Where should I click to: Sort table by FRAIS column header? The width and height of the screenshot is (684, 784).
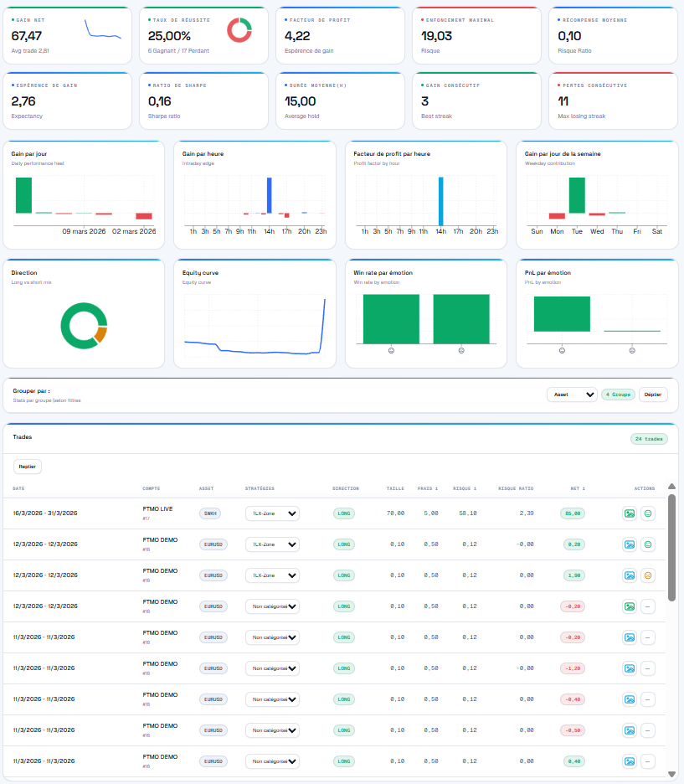coord(428,488)
